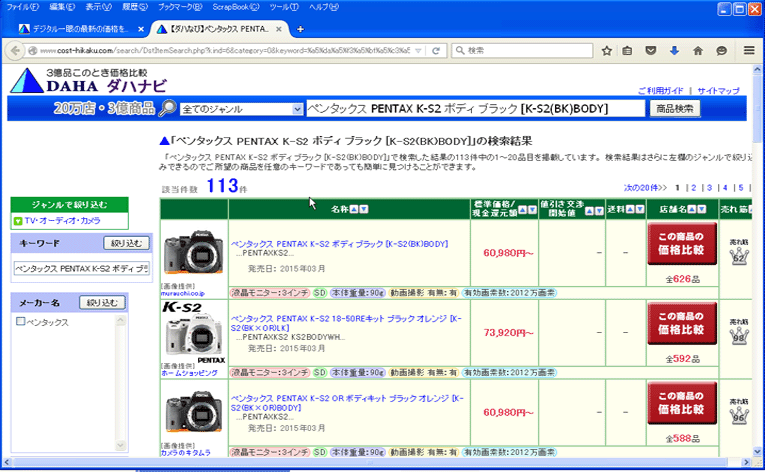
Task: Open murauchi.co.jp image provider link
Action: tap(183, 293)
